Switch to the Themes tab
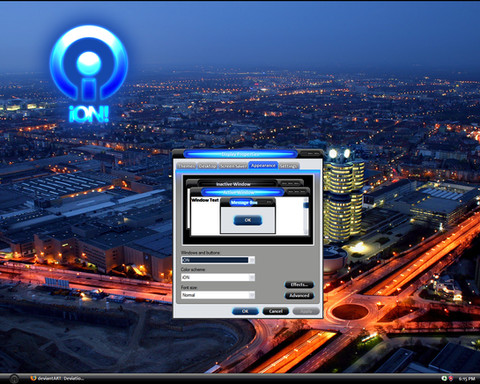Screen dimensions: 480x384 point(187,166)
